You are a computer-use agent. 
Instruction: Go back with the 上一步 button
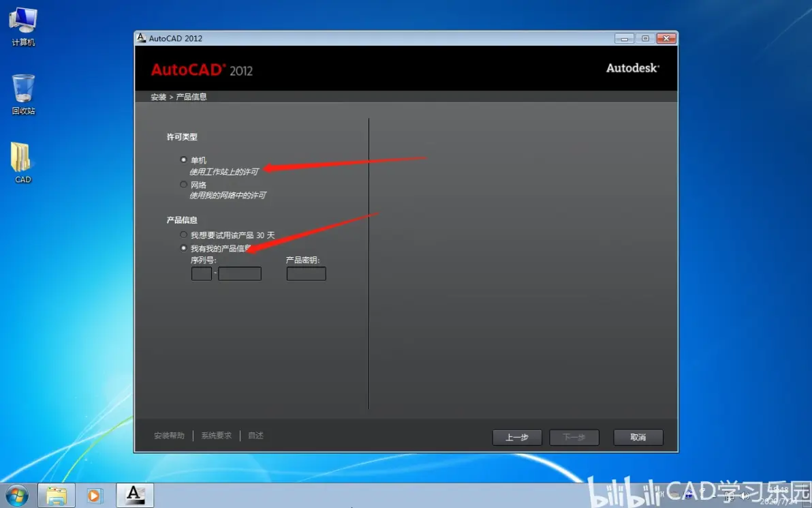click(x=517, y=438)
